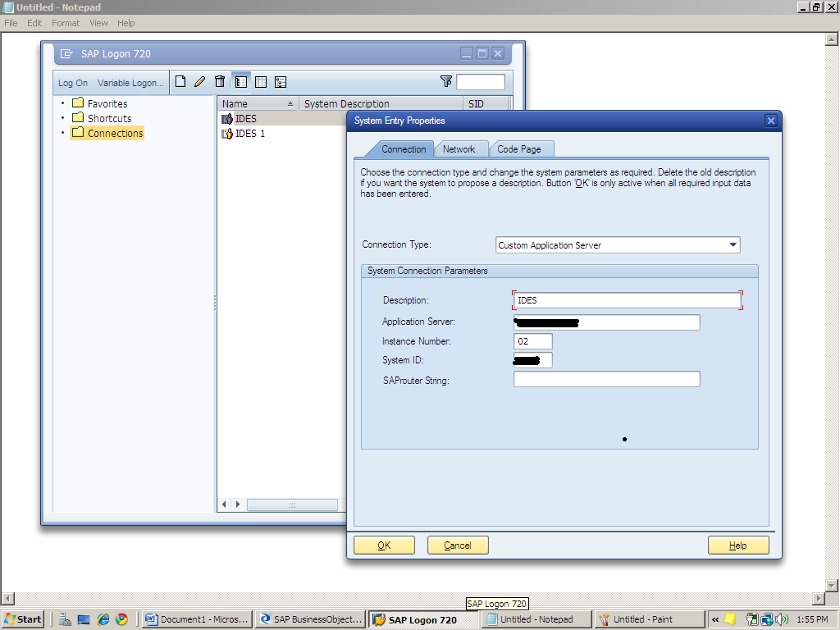Click the SAP Logon list horizontal scrollbar thumb
This screenshot has width=840, height=630.
pos(292,504)
